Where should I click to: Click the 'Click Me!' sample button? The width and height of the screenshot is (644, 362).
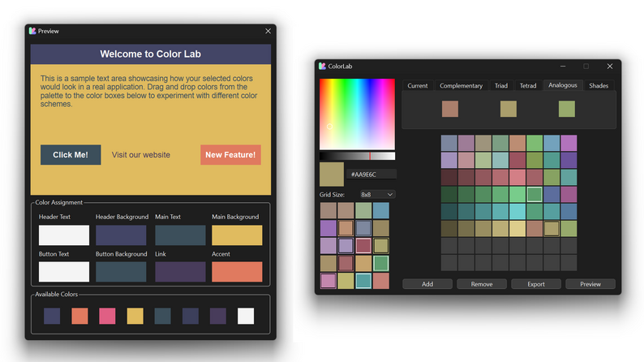tap(71, 154)
